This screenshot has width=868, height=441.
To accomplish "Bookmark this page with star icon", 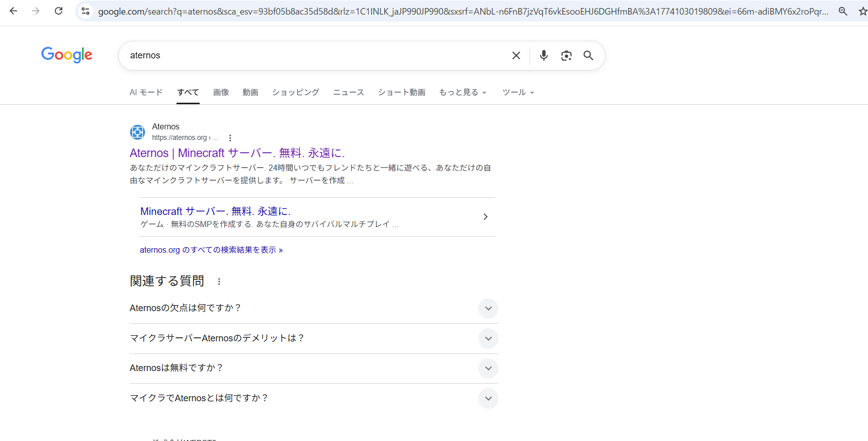I will (862, 11).
